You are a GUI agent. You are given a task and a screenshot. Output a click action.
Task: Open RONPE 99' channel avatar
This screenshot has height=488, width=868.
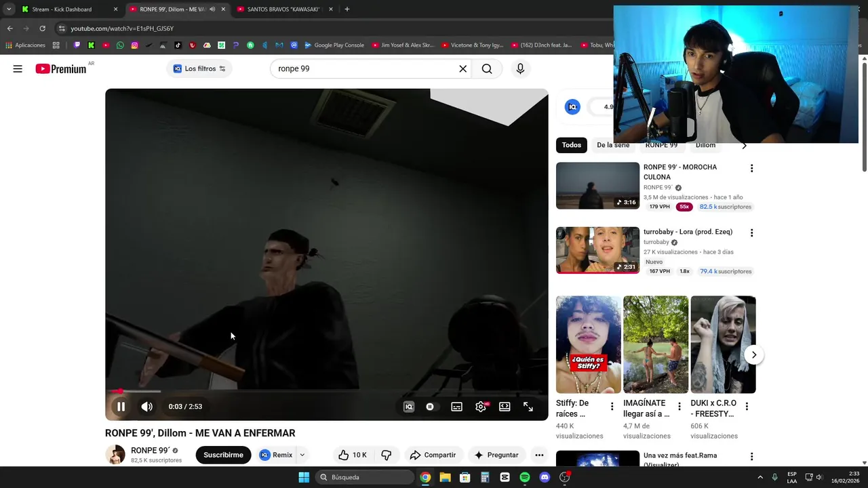(x=115, y=455)
